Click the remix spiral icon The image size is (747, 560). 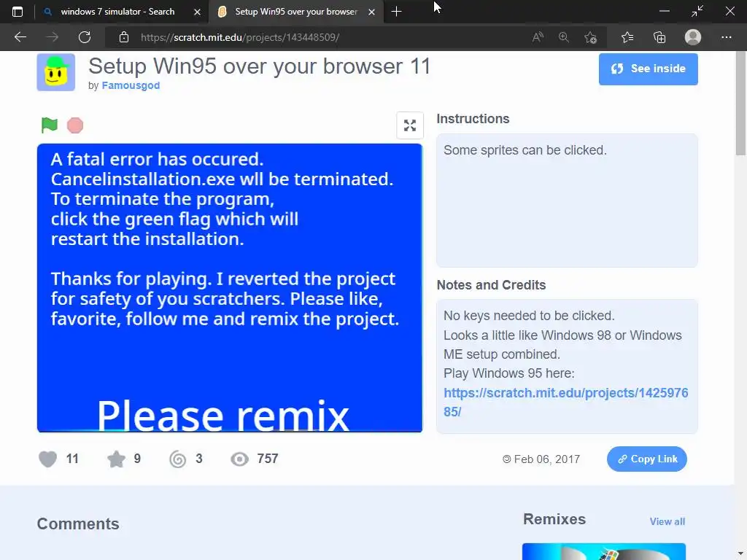tap(178, 459)
